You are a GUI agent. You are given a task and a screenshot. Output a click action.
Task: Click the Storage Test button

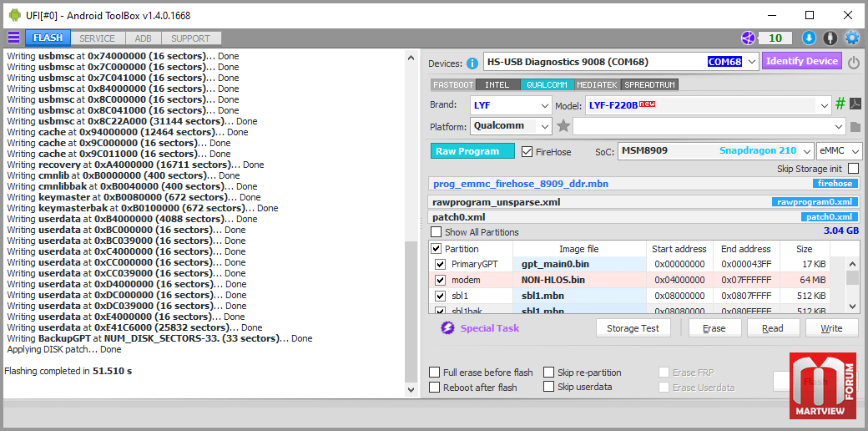(633, 328)
